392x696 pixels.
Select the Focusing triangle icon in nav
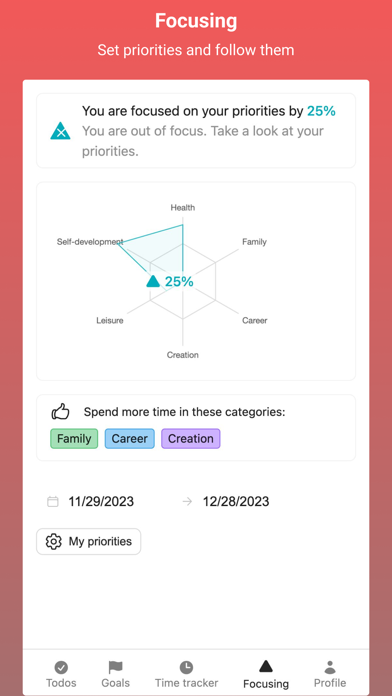[x=265, y=666]
